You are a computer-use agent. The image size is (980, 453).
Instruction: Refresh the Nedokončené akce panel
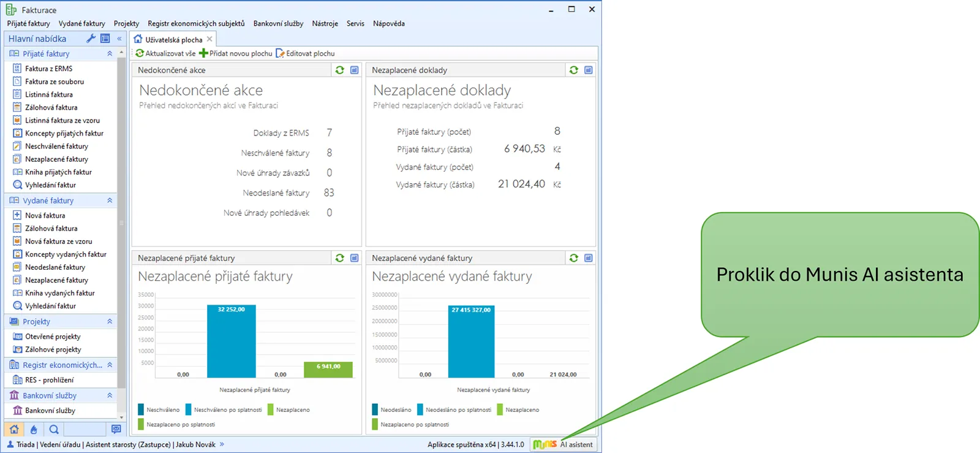[x=339, y=70]
